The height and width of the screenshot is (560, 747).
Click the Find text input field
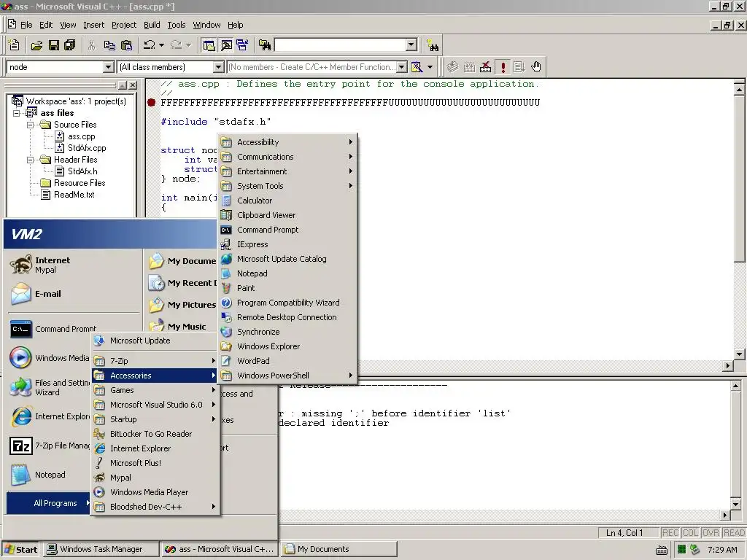pos(340,45)
